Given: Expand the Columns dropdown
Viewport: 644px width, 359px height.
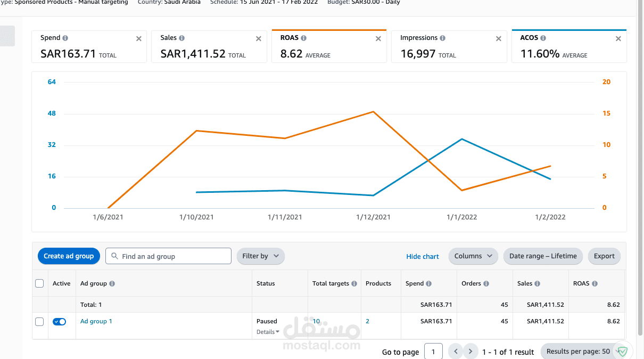Looking at the screenshot, I should click(473, 256).
